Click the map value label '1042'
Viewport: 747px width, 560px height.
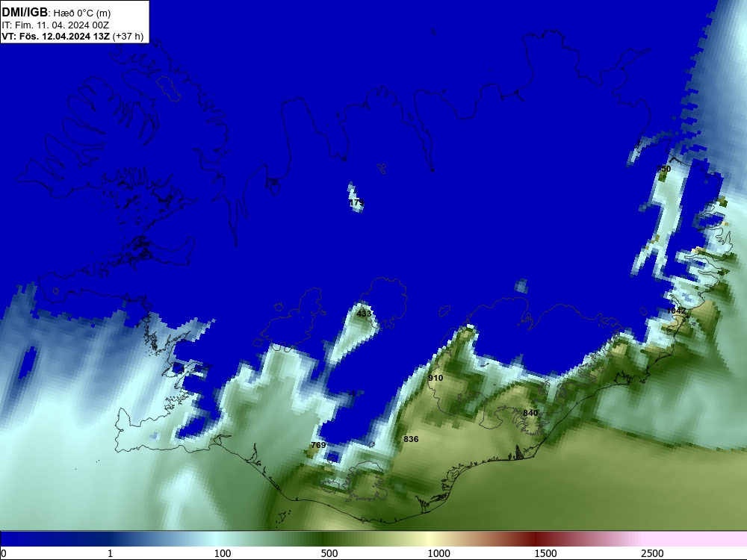677,311
